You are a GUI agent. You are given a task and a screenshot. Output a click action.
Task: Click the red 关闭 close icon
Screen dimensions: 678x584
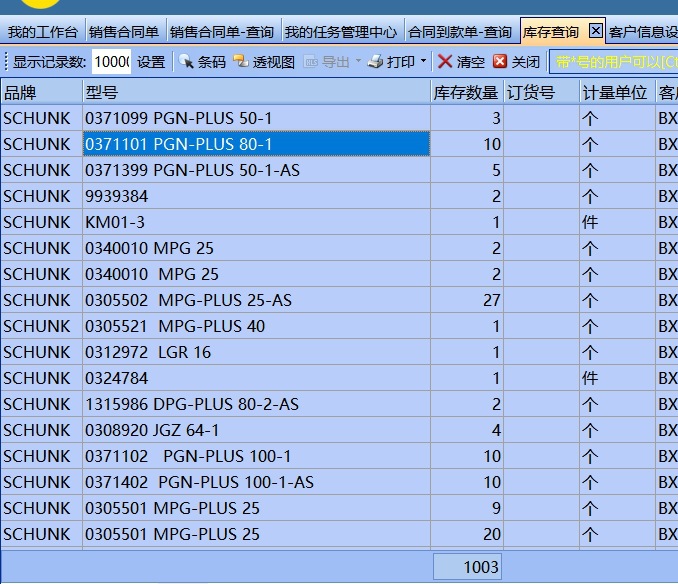click(x=500, y=62)
